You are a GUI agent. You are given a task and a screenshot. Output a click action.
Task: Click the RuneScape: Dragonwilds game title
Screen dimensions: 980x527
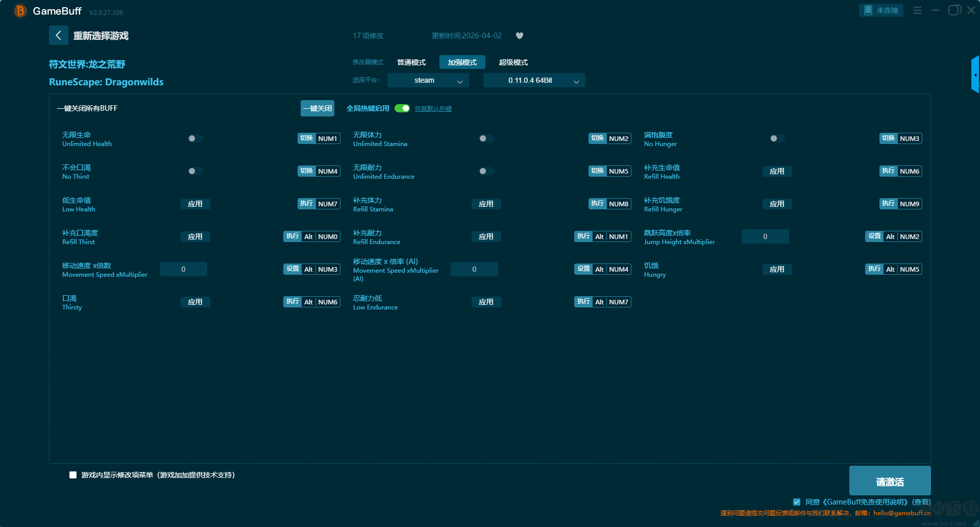(106, 82)
